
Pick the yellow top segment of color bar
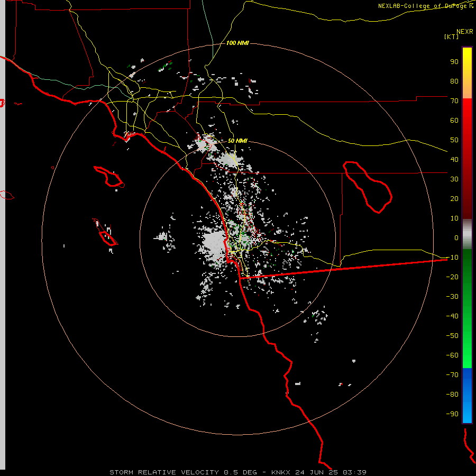tap(467, 58)
